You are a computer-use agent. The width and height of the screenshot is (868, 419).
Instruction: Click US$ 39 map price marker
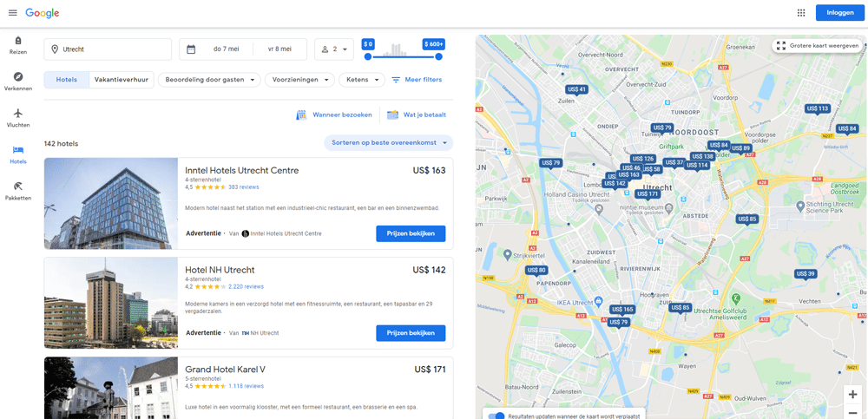click(x=806, y=274)
